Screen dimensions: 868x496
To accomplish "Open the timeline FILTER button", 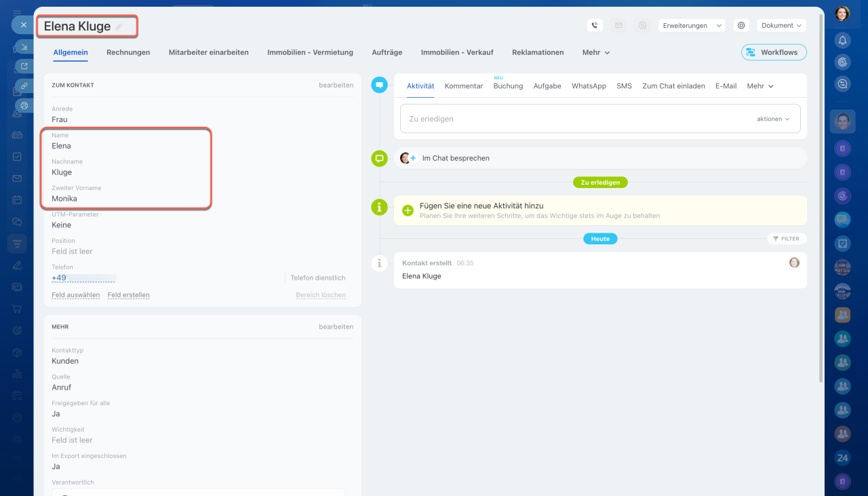I will 786,239.
